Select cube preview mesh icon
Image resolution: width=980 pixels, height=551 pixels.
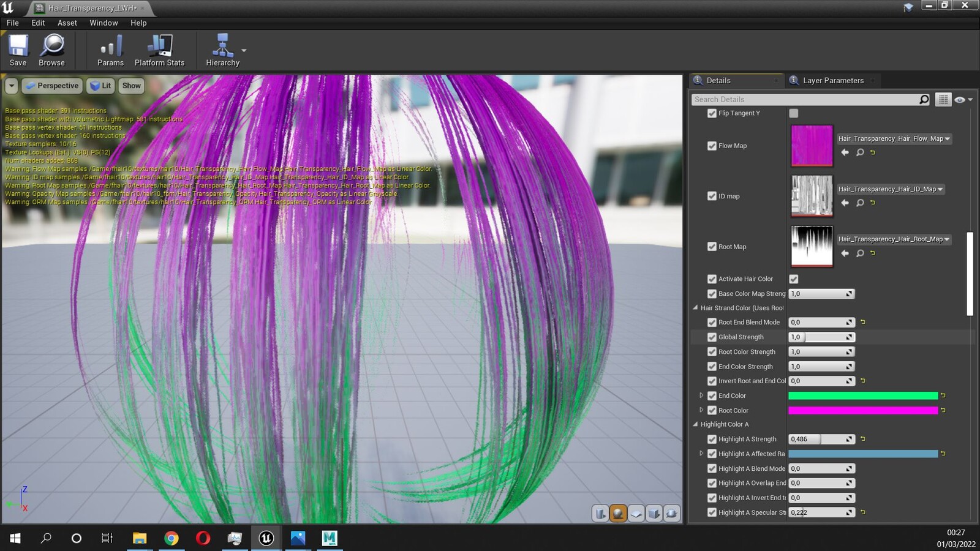(654, 514)
